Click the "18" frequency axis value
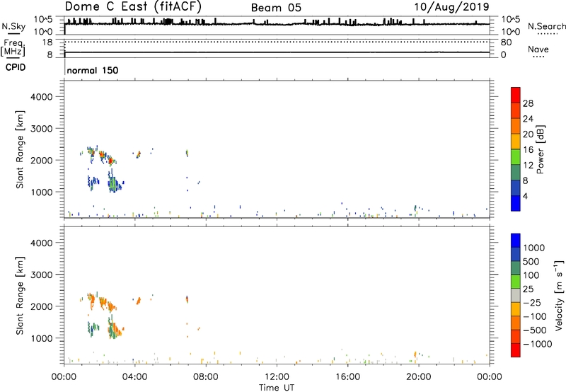Viewport: 566px width, 392px height. tap(47, 42)
